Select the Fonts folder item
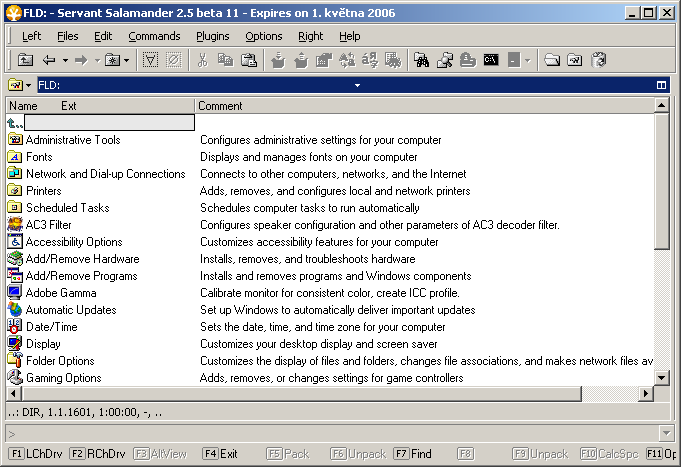The height and width of the screenshot is (467, 681). coord(30,157)
